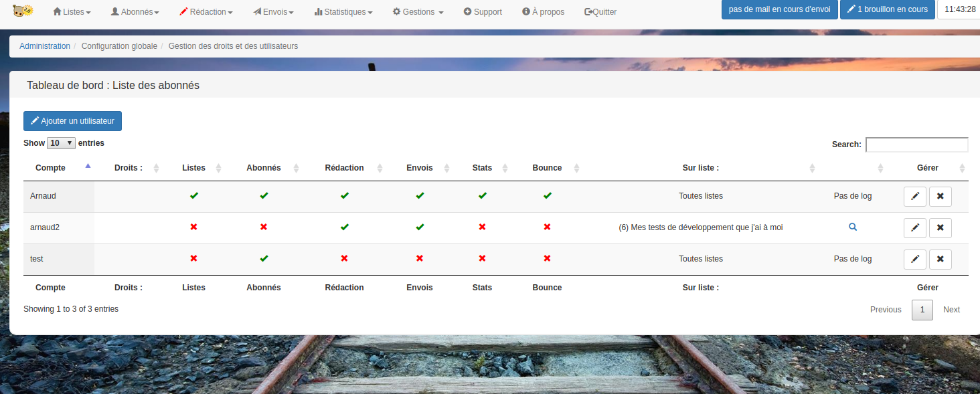Edit the test account with the pencil icon
The height and width of the screenshot is (394, 980).
pyautogui.click(x=915, y=259)
